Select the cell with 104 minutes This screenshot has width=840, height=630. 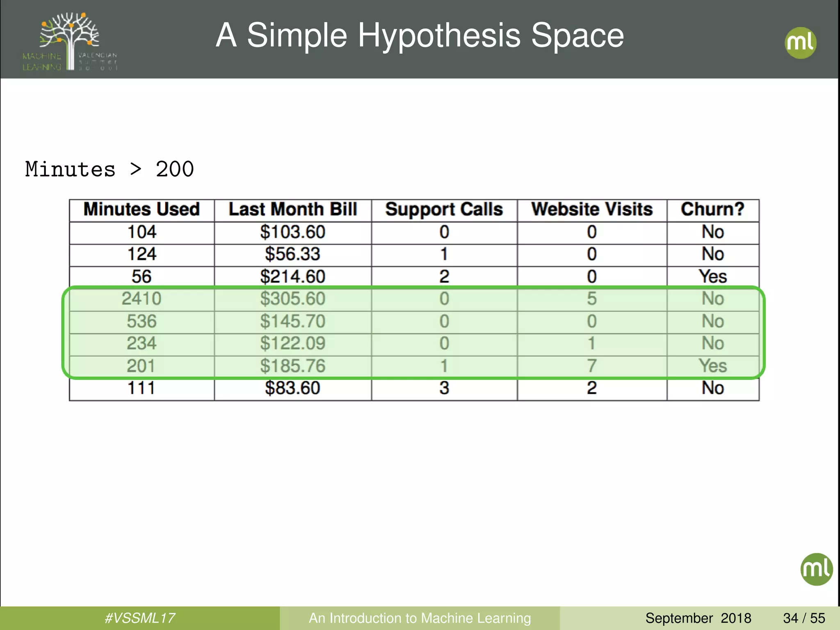142,232
